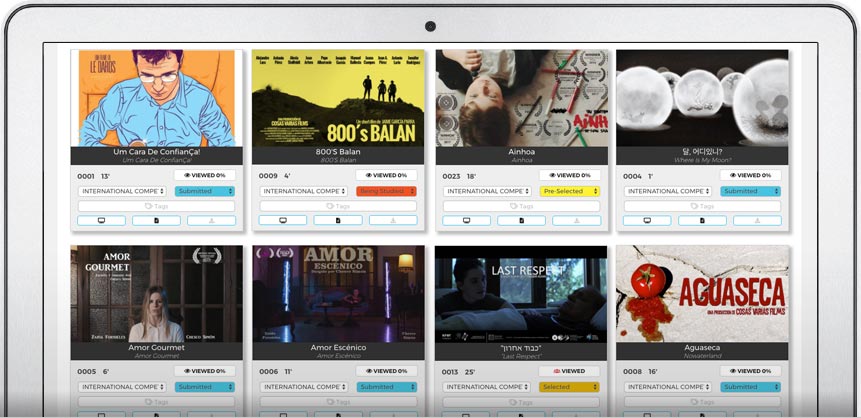Open the Selected status dropdown for Last Respect
Viewport: 861px width, 418px height.
(569, 387)
